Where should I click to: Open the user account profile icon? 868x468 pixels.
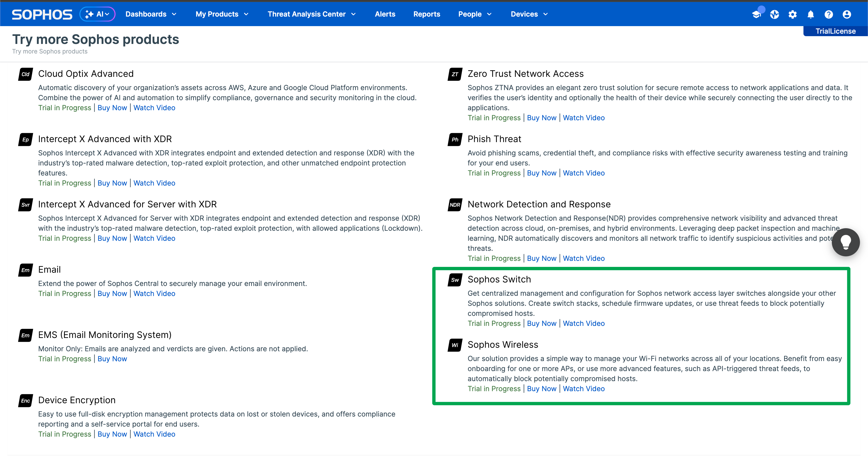point(847,14)
